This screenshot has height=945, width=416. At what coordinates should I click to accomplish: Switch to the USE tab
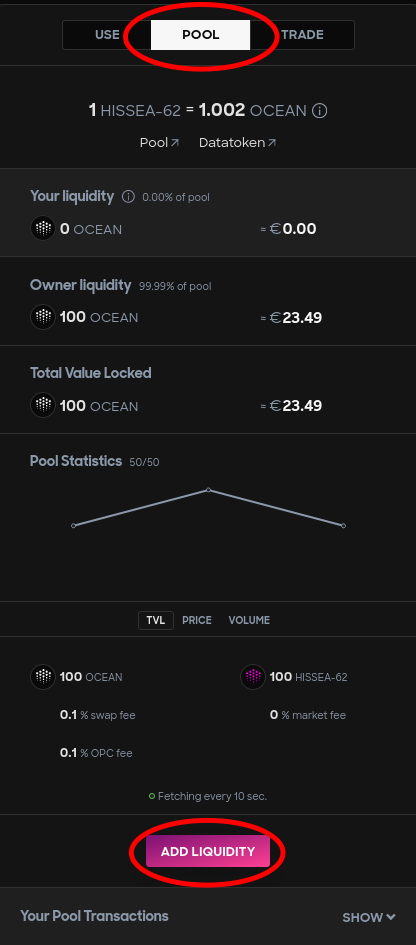[107, 35]
